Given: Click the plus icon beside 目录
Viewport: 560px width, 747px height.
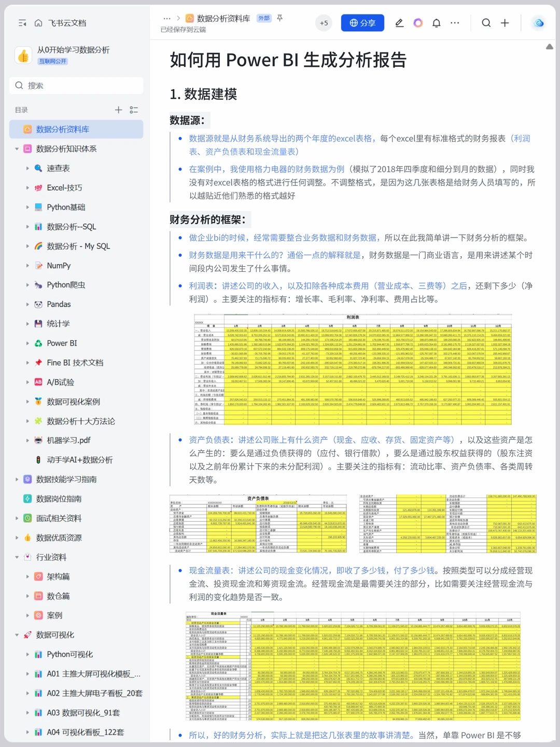Looking at the screenshot, I should click(x=118, y=109).
